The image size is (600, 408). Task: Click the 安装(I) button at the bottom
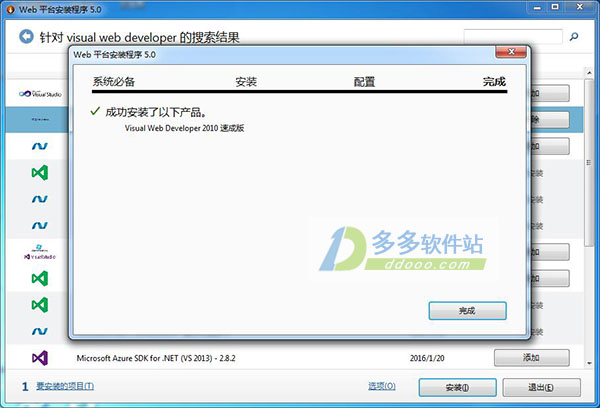click(x=458, y=388)
